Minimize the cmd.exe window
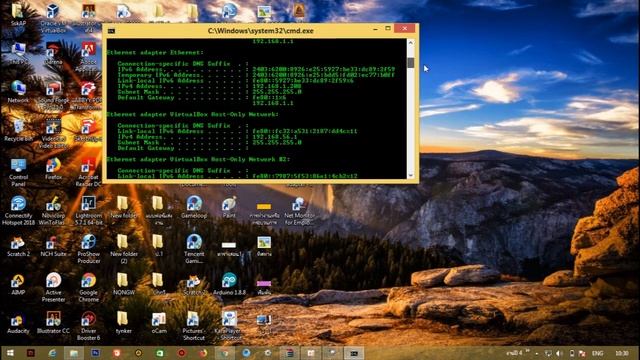Image resolution: width=640 pixels, height=360 pixels. (375, 29)
